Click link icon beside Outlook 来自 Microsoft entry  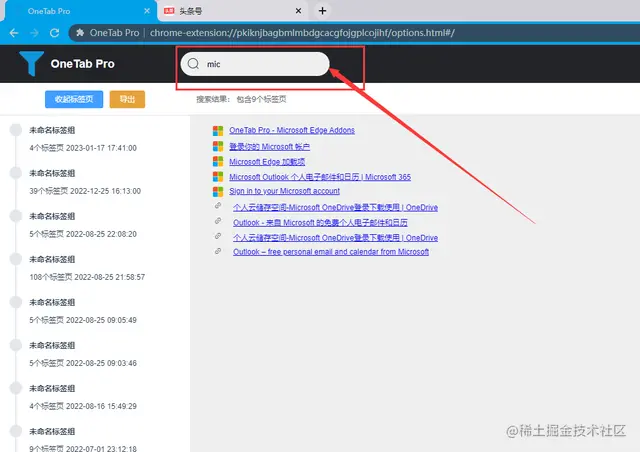pyautogui.click(x=218, y=221)
